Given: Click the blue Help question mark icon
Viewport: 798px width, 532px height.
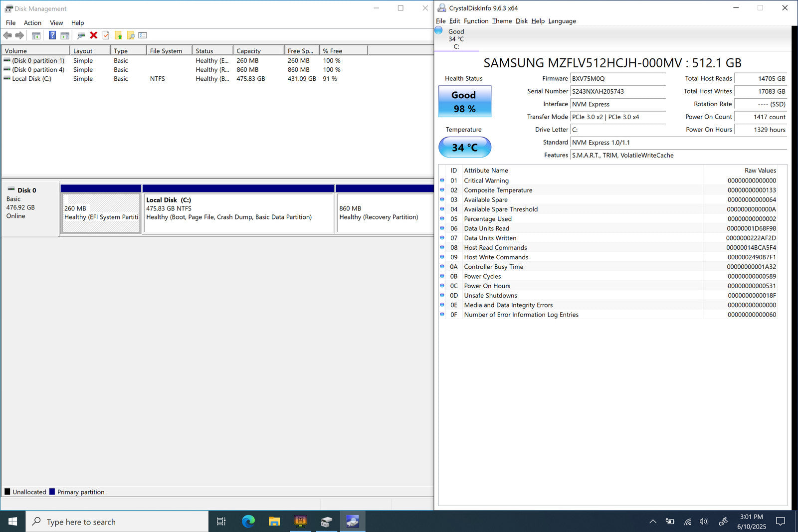Looking at the screenshot, I should click(x=52, y=35).
